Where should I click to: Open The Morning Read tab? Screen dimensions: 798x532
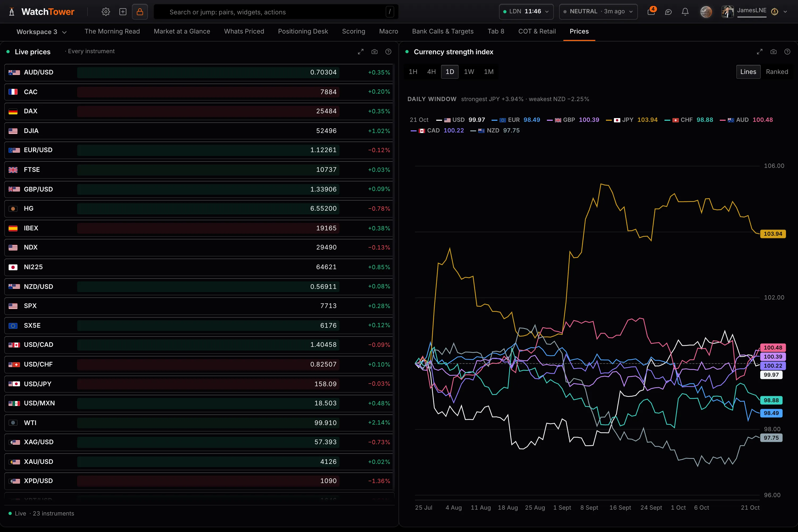(x=112, y=32)
